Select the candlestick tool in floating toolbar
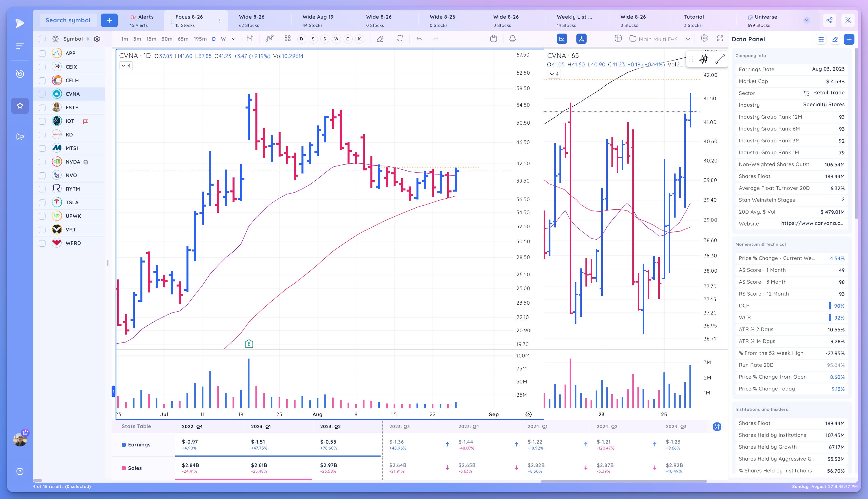Image resolution: width=868 pixels, height=499 pixels. click(x=704, y=59)
